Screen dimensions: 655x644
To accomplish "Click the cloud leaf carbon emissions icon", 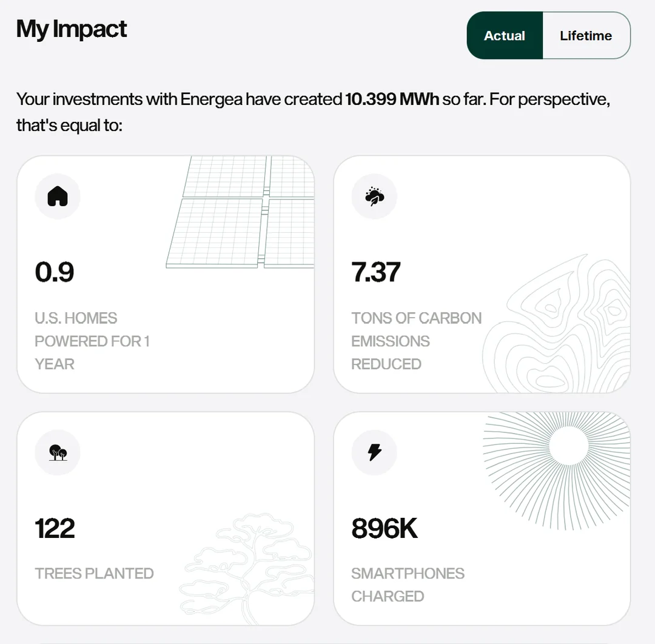I will (x=374, y=196).
